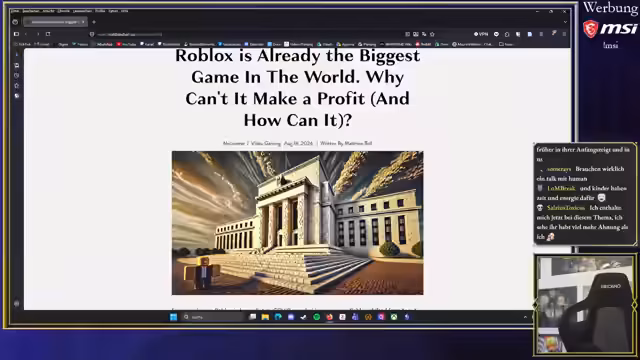The image size is (640, 360).
Task: Open Spotify from the taskbar
Action: (316, 317)
